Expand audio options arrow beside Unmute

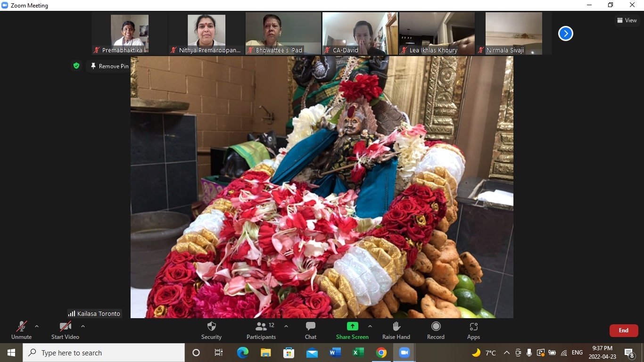point(37,326)
